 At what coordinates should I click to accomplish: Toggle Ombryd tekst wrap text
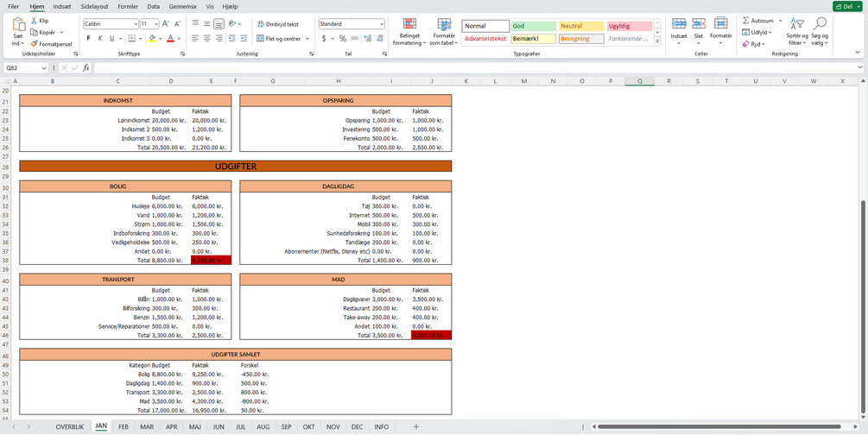click(x=278, y=24)
